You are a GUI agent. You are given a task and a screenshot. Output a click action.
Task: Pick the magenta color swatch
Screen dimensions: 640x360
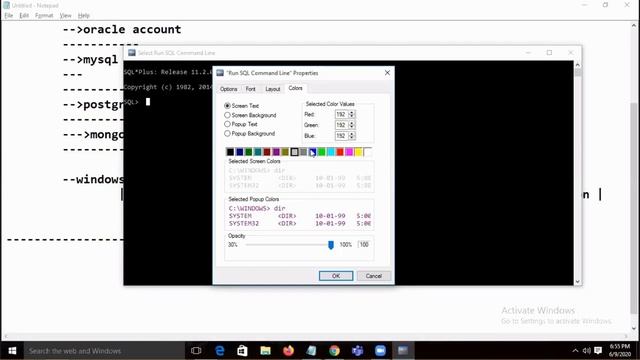click(349, 152)
